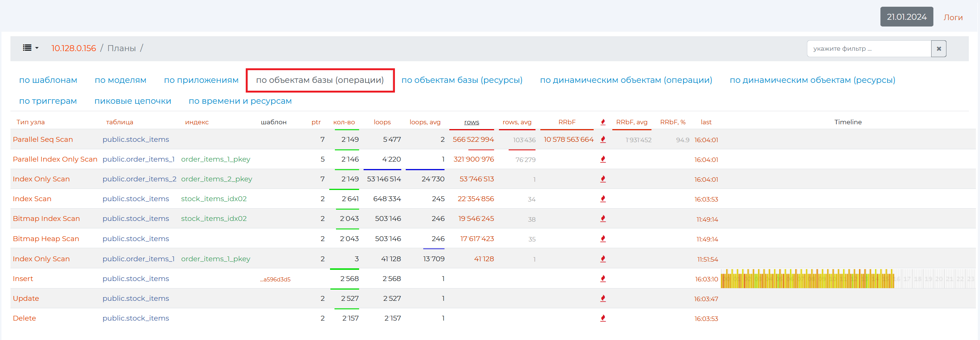The image size is (980, 340).
Task: Click the Планы breadcrumb
Action: click(121, 48)
